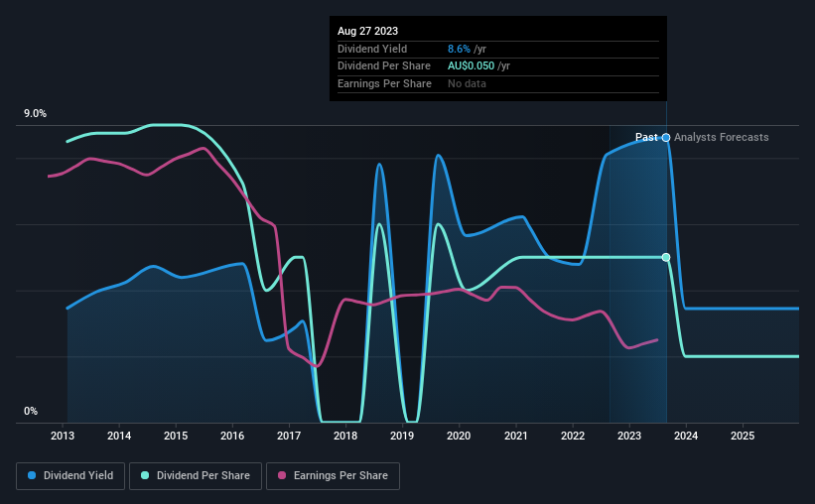Toggle the Dividend Per Share legend button
Image resolution: width=815 pixels, height=504 pixels.
(196, 476)
